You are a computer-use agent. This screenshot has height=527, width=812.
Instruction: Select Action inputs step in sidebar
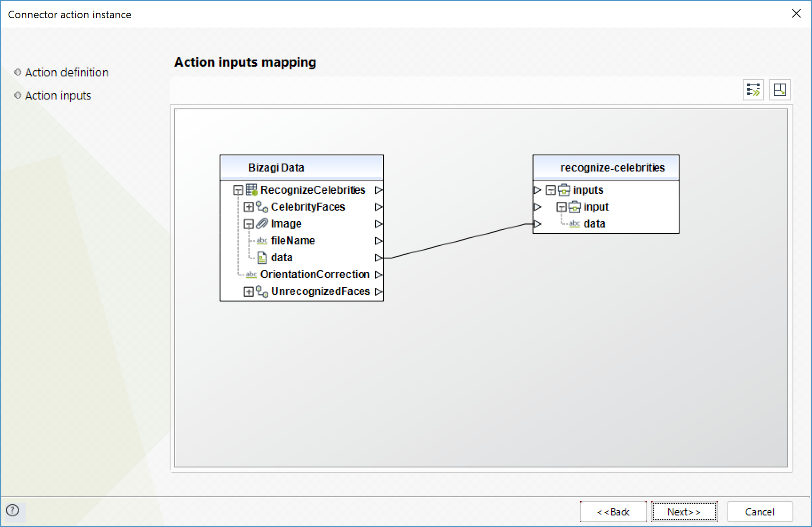click(x=58, y=96)
